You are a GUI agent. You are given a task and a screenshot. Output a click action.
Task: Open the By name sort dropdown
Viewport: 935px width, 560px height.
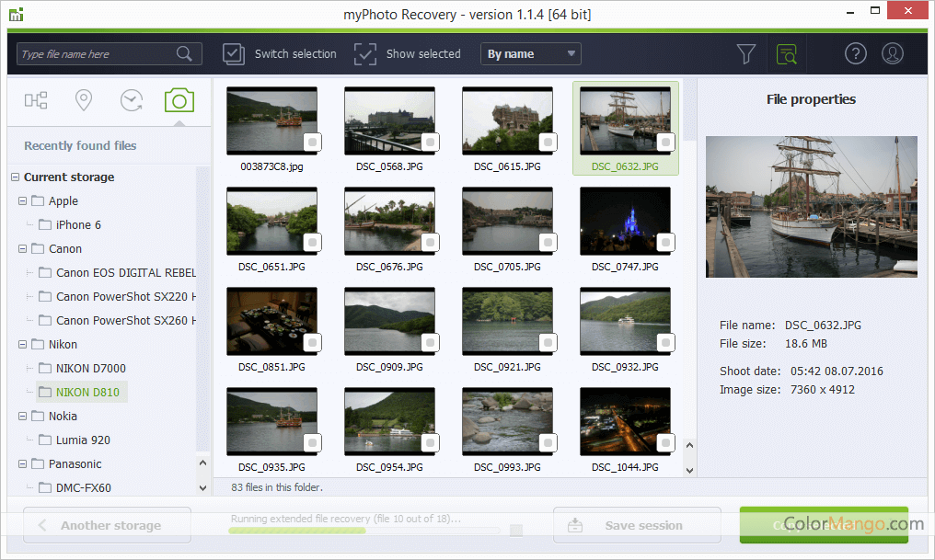(531, 53)
